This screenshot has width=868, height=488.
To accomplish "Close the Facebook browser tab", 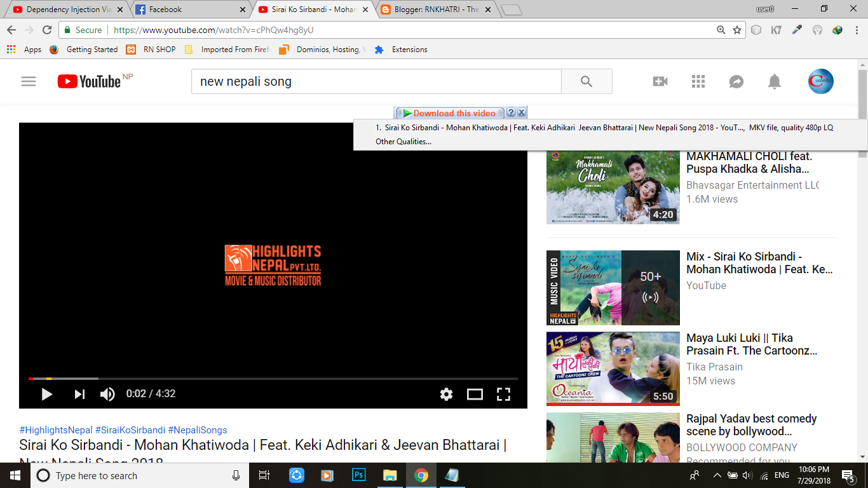I will click(x=242, y=10).
